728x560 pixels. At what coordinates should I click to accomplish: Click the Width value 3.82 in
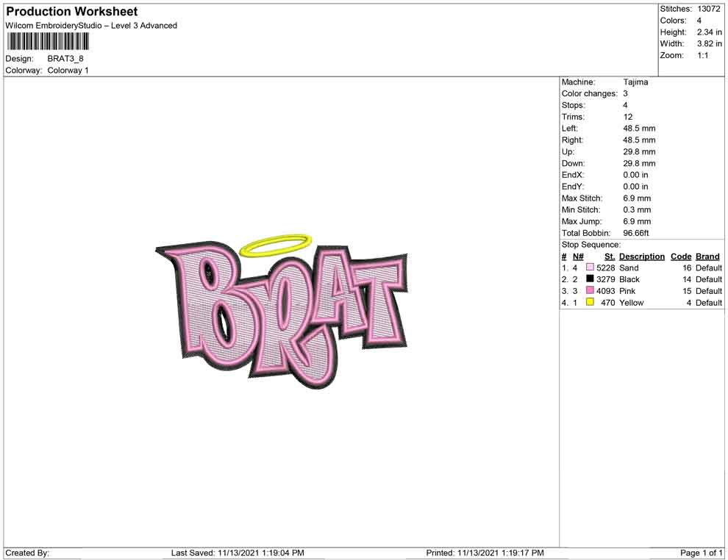pyautogui.click(x=710, y=43)
